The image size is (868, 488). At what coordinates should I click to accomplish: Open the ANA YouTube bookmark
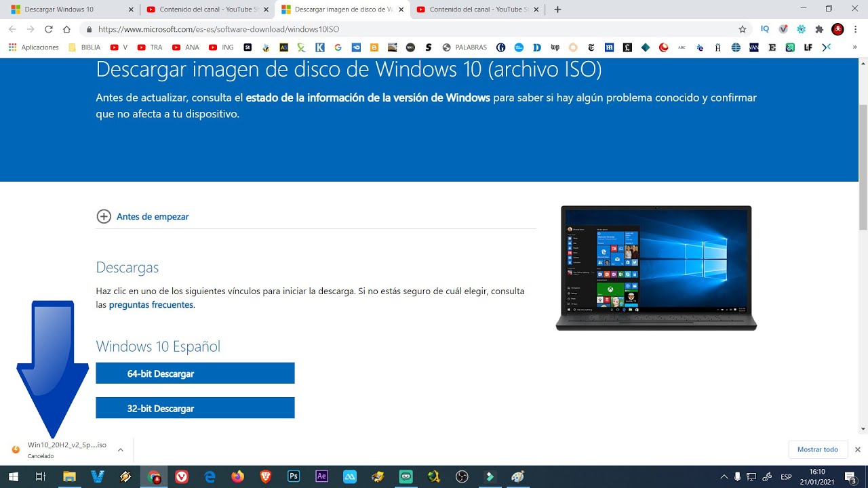coord(186,47)
